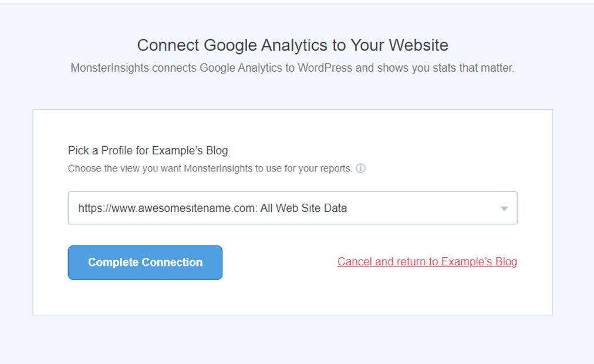The height and width of the screenshot is (364, 594).
Task: Open the awesomesitename.com profile select box
Action: 292,208
